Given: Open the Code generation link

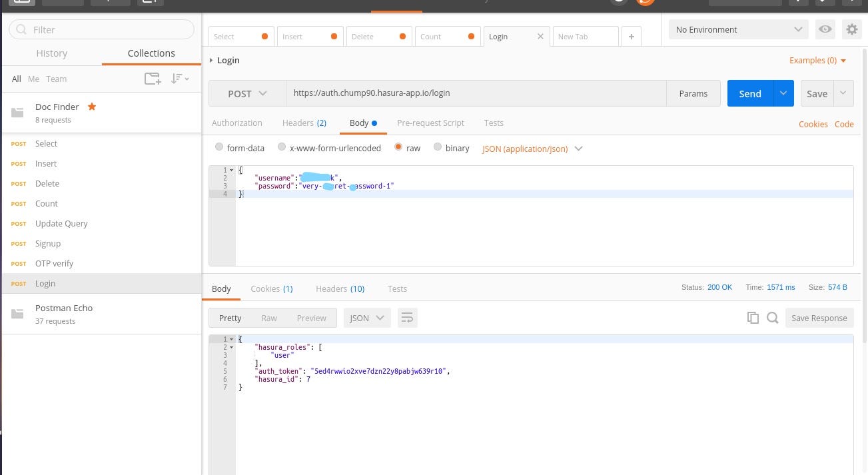Looking at the screenshot, I should point(844,124).
